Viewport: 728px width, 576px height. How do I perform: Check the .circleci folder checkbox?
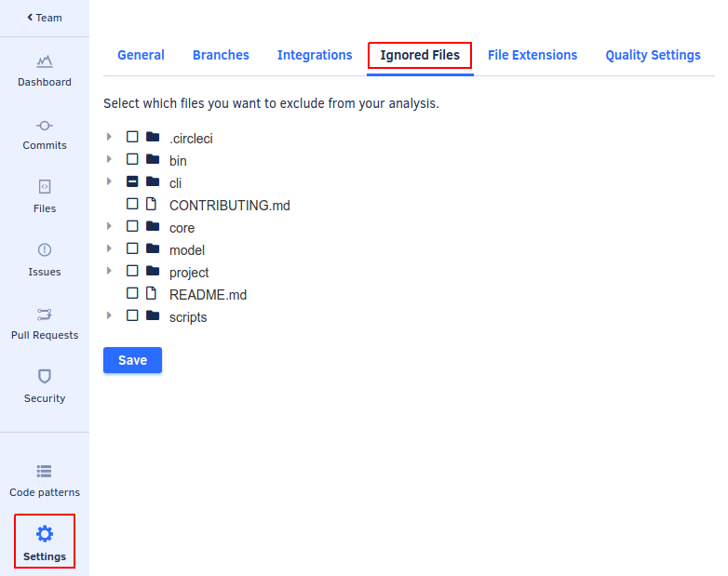tap(132, 137)
